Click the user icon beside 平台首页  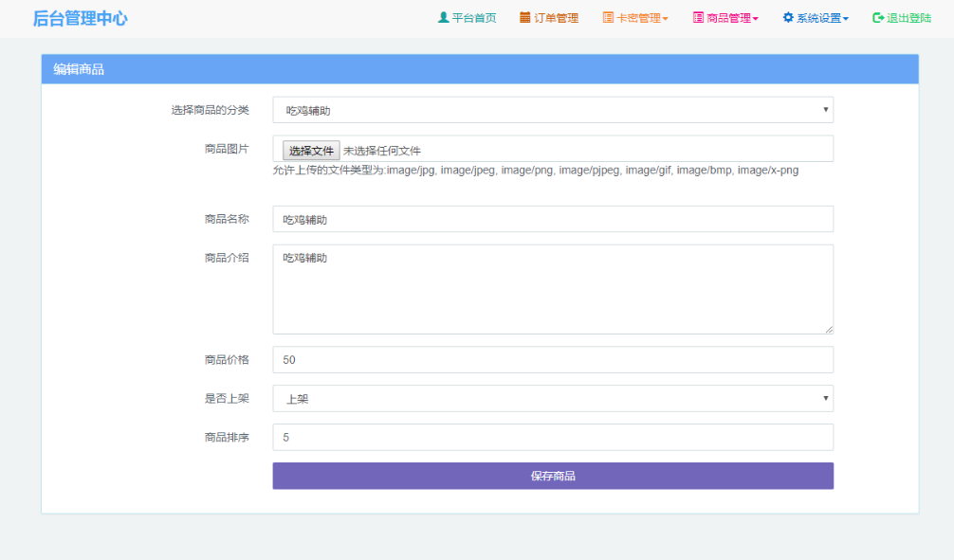(443, 18)
